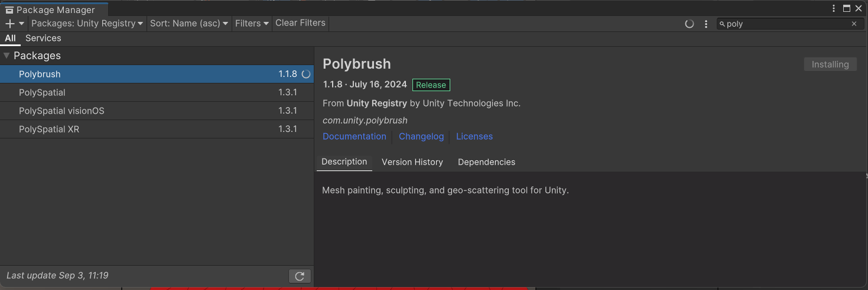This screenshot has height=290, width=868.
Task: Open the toolbar kebab options menu
Action: coord(706,24)
